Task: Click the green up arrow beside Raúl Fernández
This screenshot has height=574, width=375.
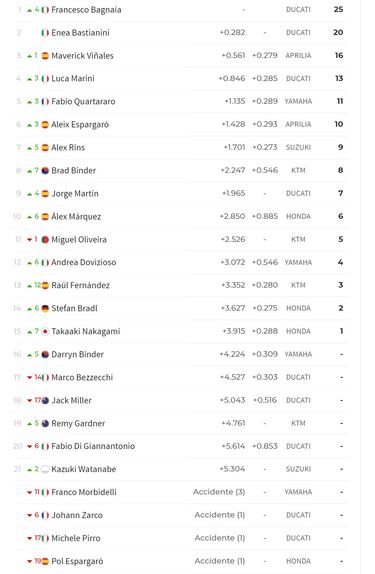Action: (x=30, y=286)
